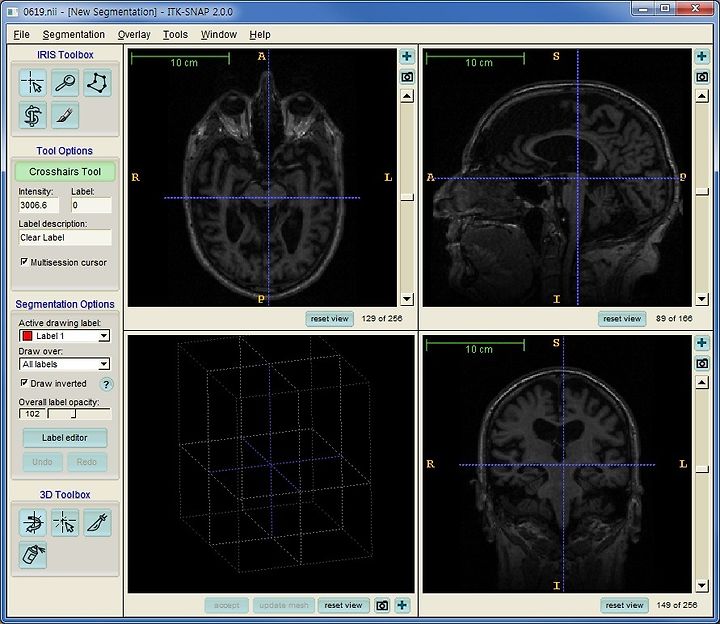Click the sagittal slice slider thumb
720x624 pixels.
702,191
